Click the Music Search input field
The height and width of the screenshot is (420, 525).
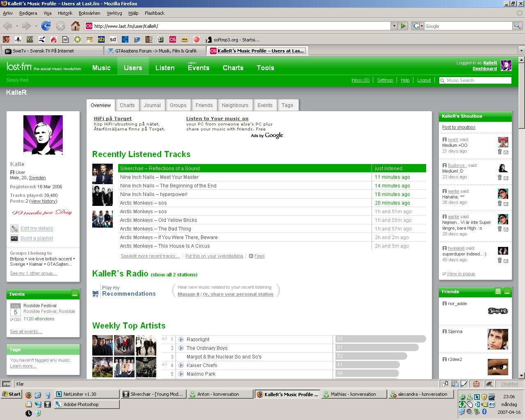pyautogui.click(x=475, y=80)
